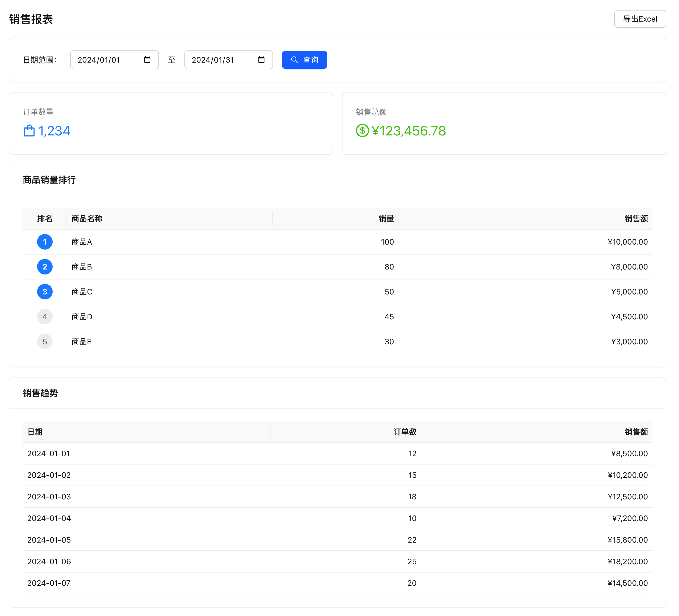Click the 销量 column header
The image size is (679, 616).
386,219
